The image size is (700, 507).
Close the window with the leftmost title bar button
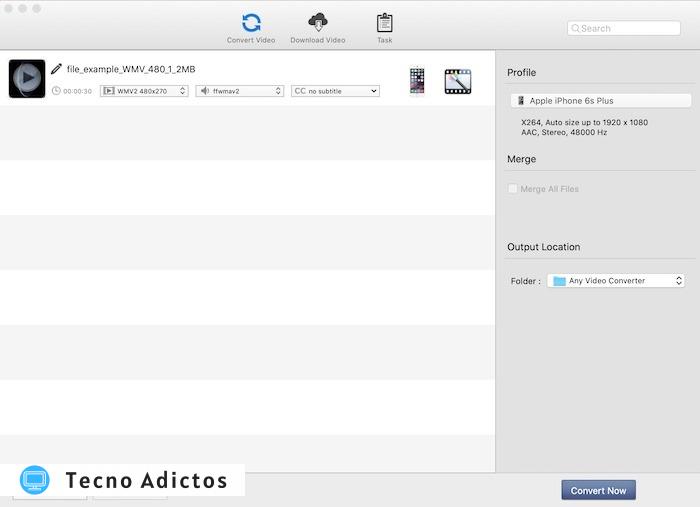tap(8, 8)
